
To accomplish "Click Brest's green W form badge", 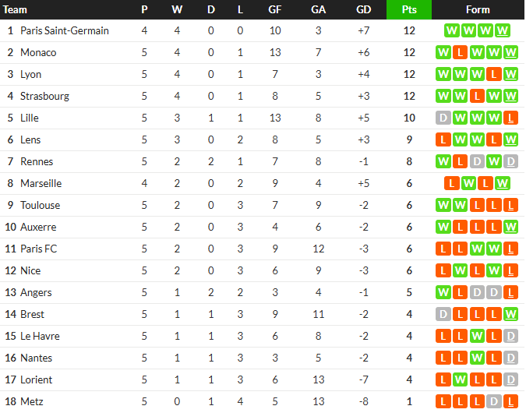I will 510,314.
